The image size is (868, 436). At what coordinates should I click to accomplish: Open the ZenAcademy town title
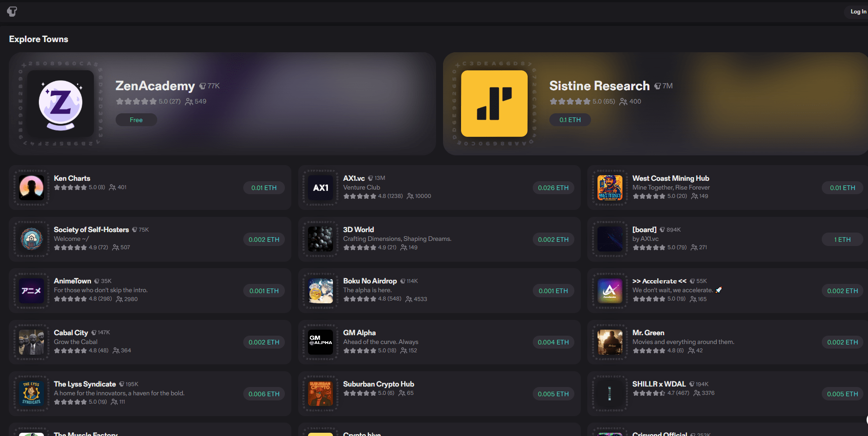coord(155,86)
